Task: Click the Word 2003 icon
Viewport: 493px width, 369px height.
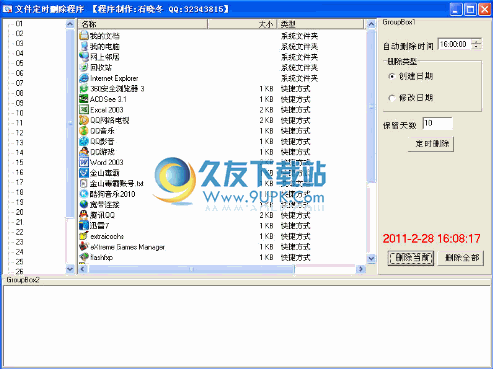Action: [x=84, y=162]
